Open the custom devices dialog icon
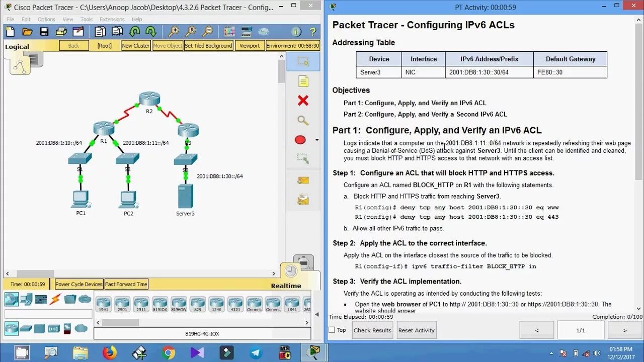Viewport: 644px width, 362px height. [247, 32]
